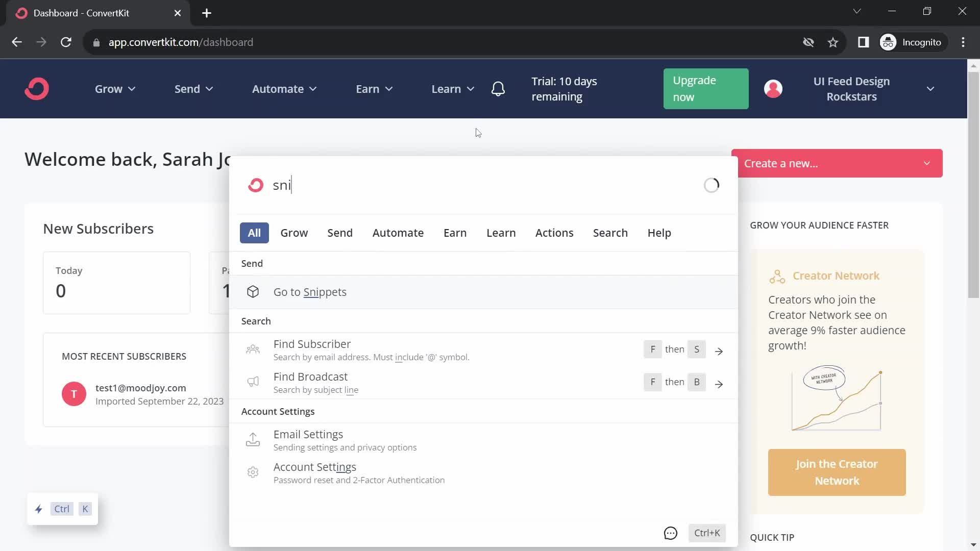Viewport: 980px width, 551px height.
Task: Reload the browser page
Action: [x=66, y=42]
